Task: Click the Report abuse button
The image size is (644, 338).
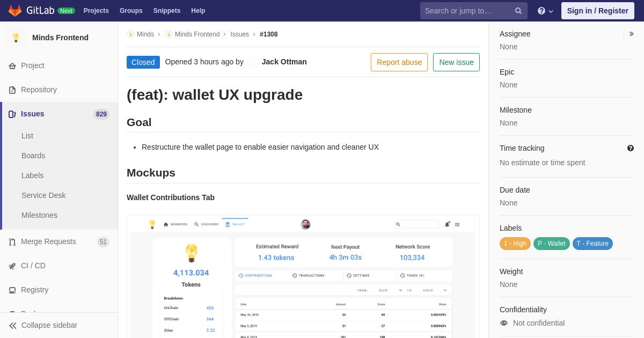Action: pyautogui.click(x=399, y=62)
